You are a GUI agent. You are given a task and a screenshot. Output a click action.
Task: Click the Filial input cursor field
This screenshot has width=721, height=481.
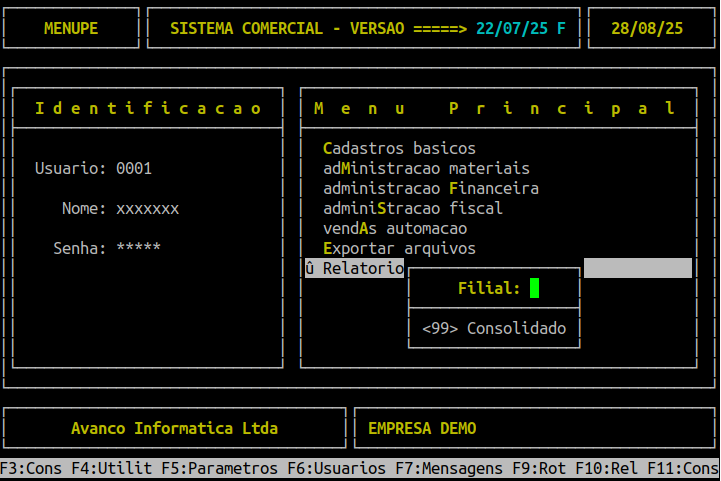click(534, 288)
